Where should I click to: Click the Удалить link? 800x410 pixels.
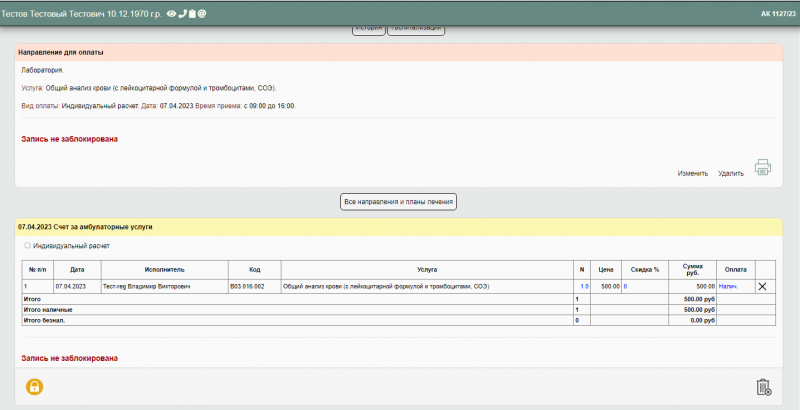tap(731, 173)
